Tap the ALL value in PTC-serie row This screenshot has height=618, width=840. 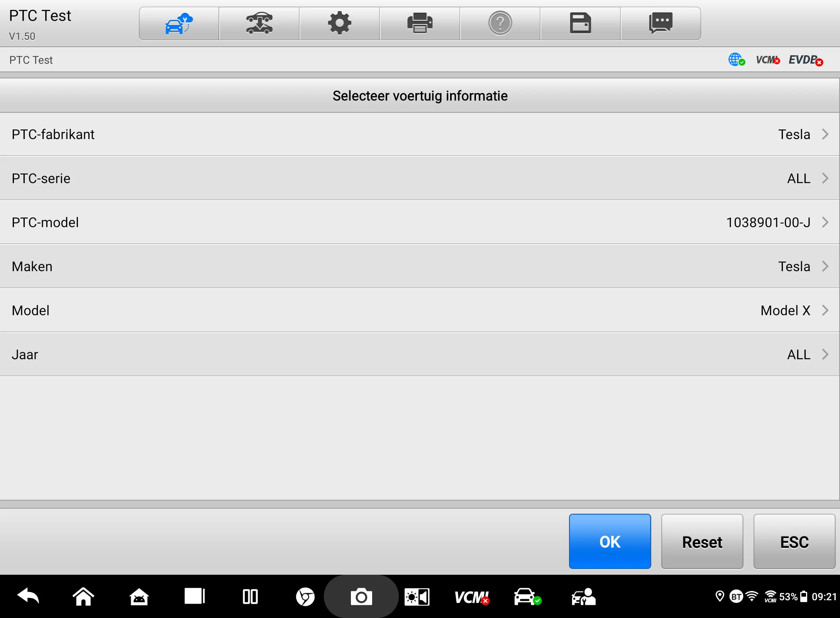799,178
